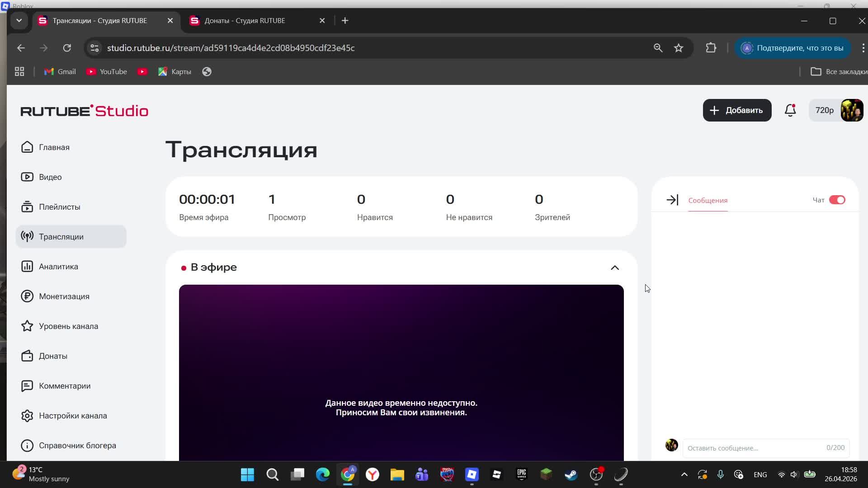Open Монетизация sidebar item
This screenshot has height=488, width=868.
click(64, 296)
